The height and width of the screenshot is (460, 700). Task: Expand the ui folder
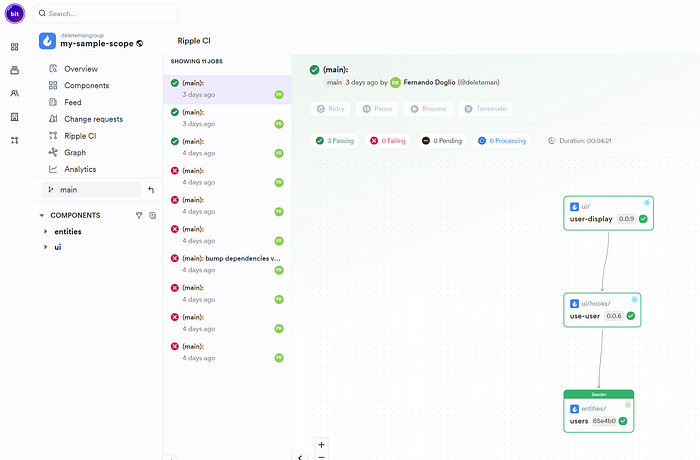tap(45, 247)
